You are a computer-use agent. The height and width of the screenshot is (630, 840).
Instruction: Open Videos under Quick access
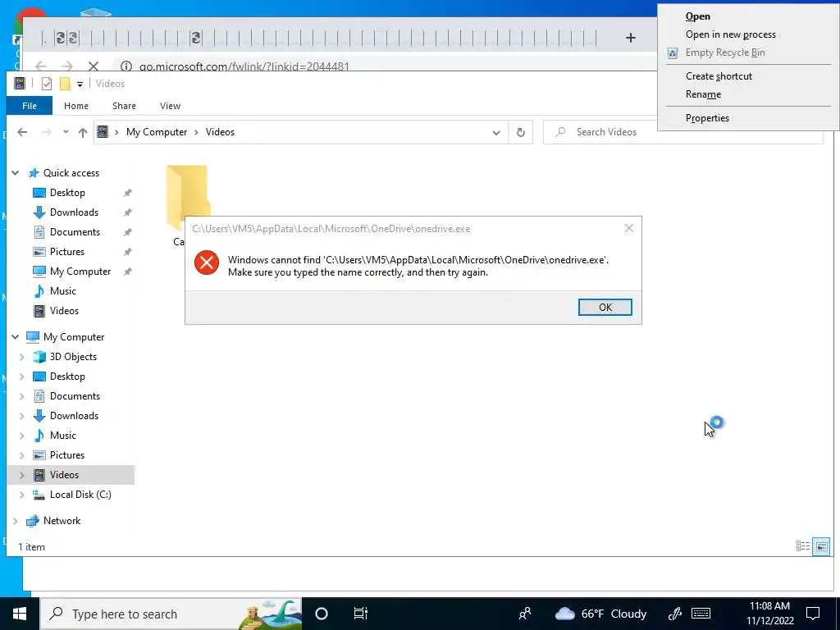click(64, 311)
